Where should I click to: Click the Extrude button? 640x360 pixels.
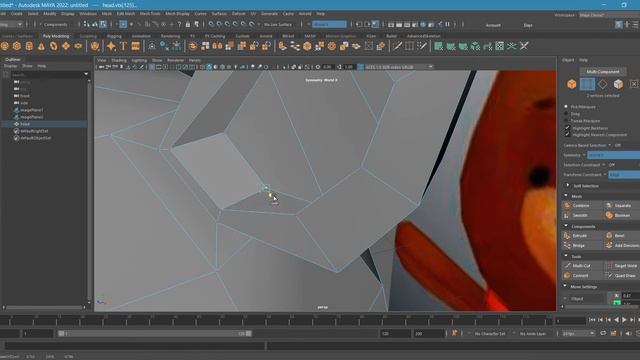(580, 236)
